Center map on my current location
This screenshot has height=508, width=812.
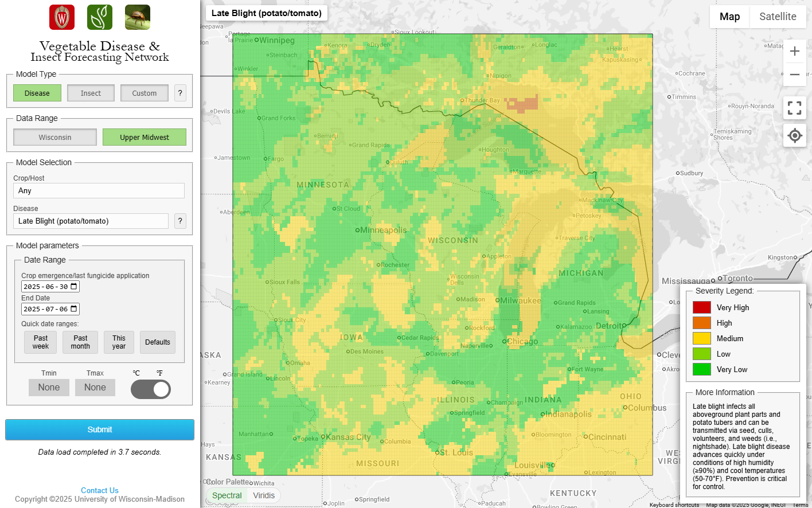point(794,136)
